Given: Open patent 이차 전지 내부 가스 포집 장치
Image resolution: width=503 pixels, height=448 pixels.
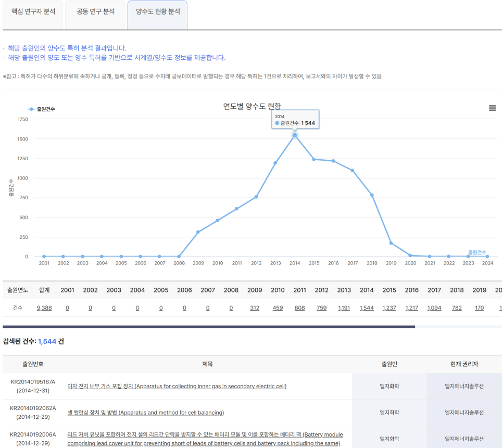Looking at the screenshot, I should (177, 386).
